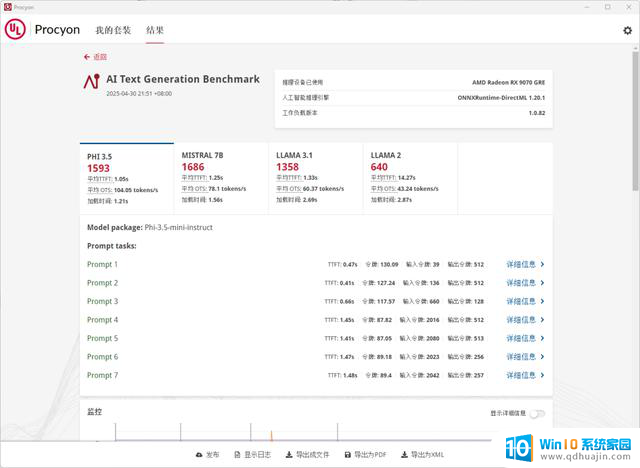
Task: Expand Prompt 3 details chevron
Action: click(x=542, y=301)
